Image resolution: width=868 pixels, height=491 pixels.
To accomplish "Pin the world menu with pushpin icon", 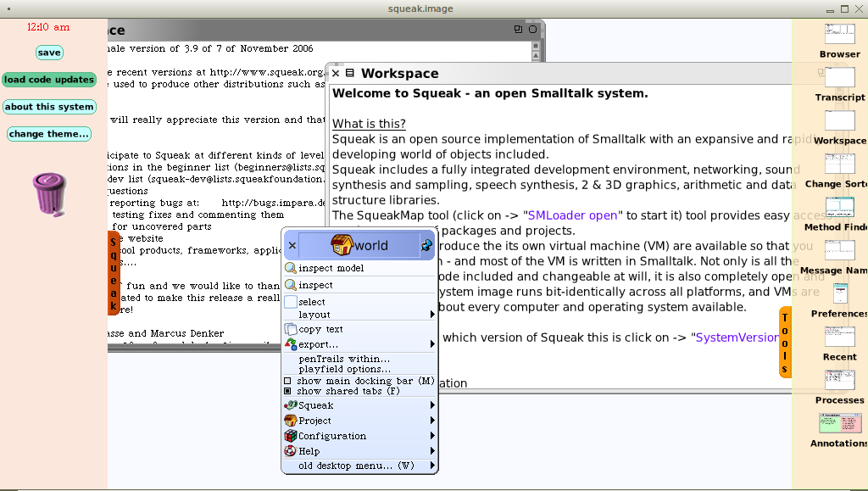I will (426, 245).
